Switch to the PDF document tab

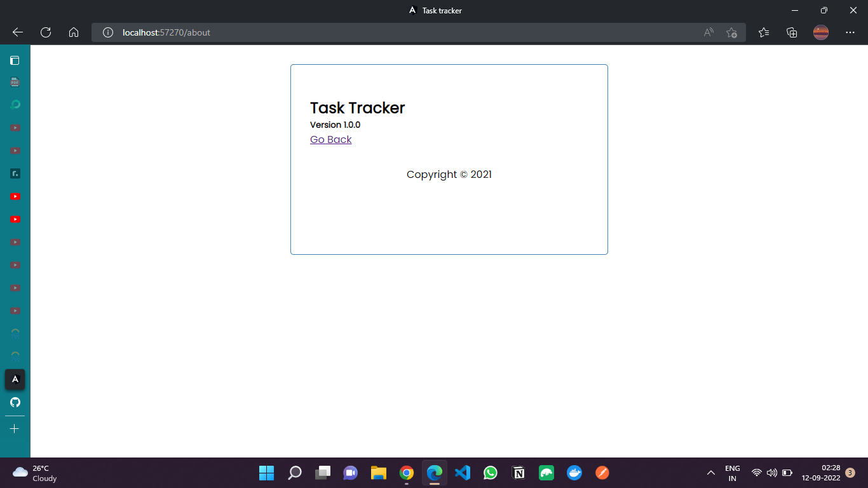click(x=15, y=82)
